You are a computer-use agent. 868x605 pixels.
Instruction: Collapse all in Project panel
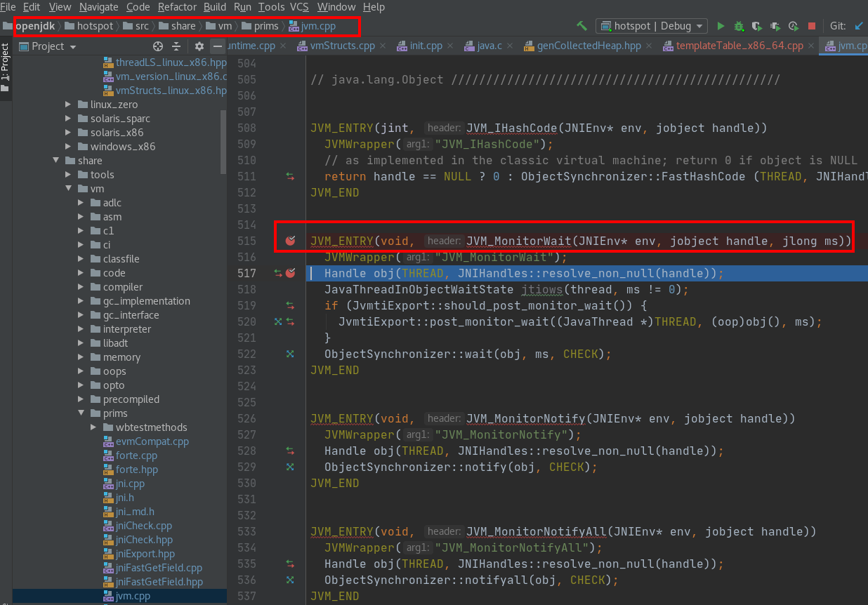(x=176, y=46)
